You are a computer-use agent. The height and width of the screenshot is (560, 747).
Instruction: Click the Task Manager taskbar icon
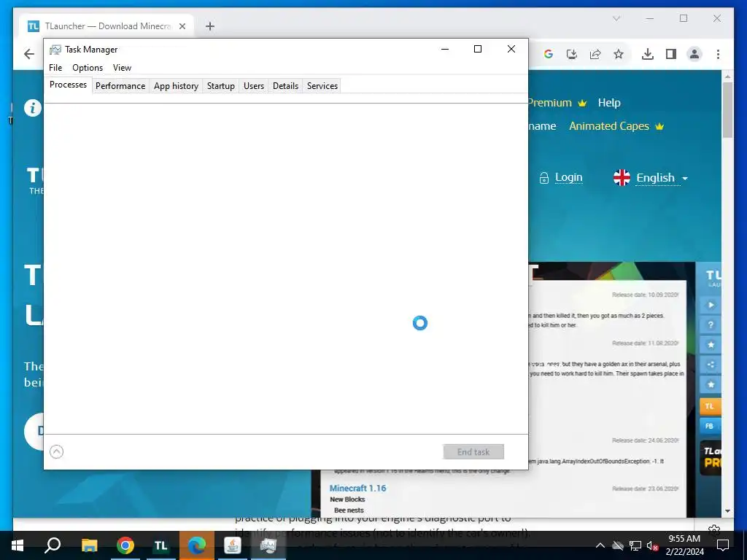point(268,545)
